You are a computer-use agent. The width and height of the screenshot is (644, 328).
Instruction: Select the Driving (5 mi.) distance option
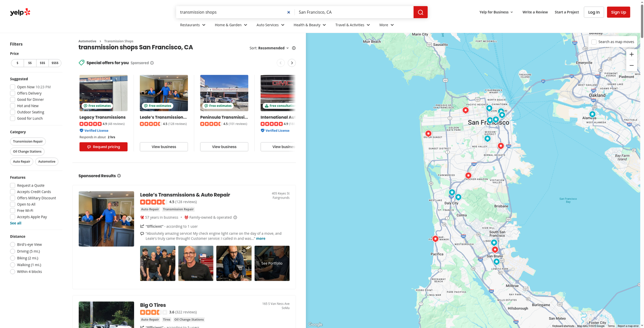tap(12, 251)
